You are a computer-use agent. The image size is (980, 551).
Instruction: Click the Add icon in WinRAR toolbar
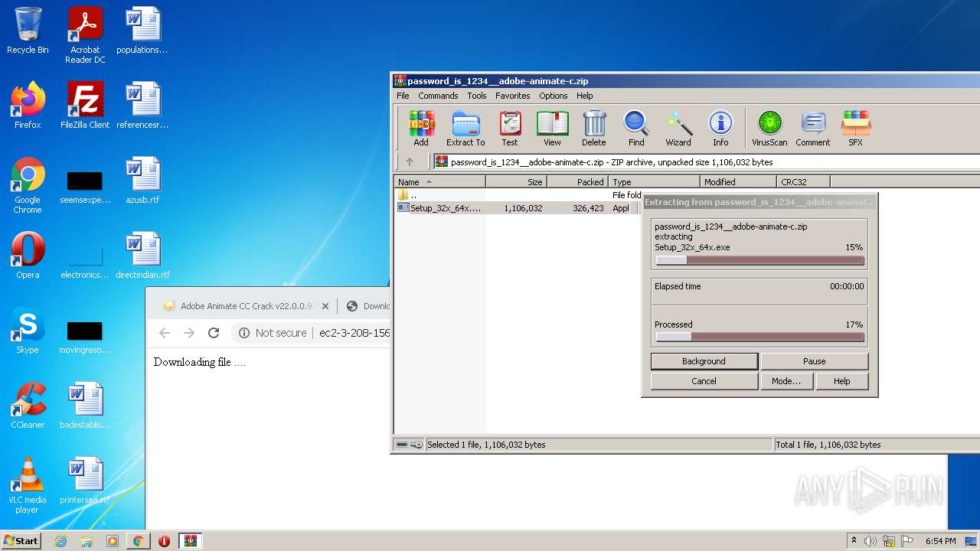tap(421, 128)
